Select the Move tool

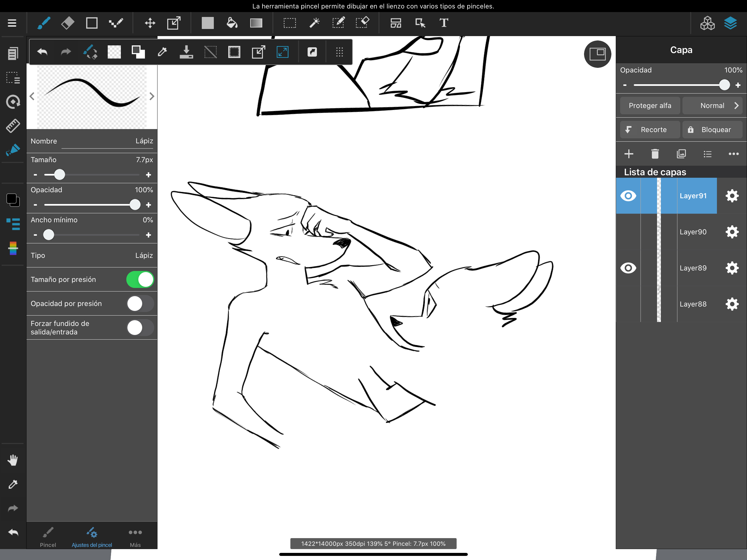point(150,23)
